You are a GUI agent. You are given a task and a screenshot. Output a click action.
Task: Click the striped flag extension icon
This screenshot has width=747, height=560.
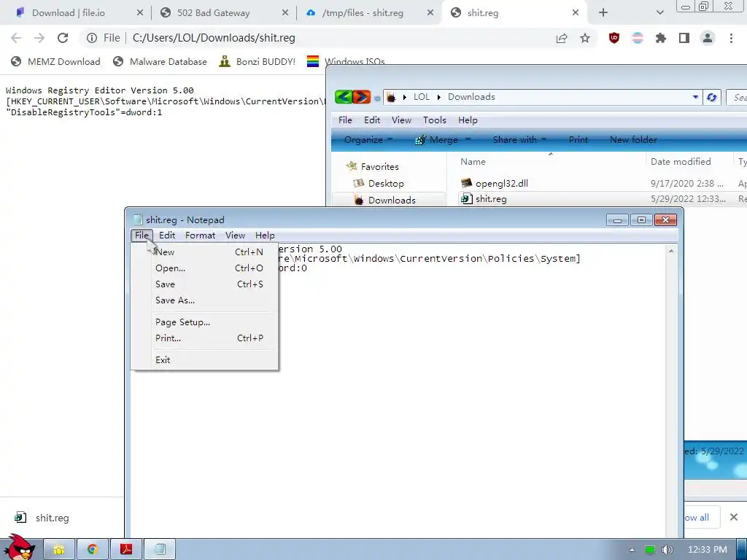[x=638, y=38]
